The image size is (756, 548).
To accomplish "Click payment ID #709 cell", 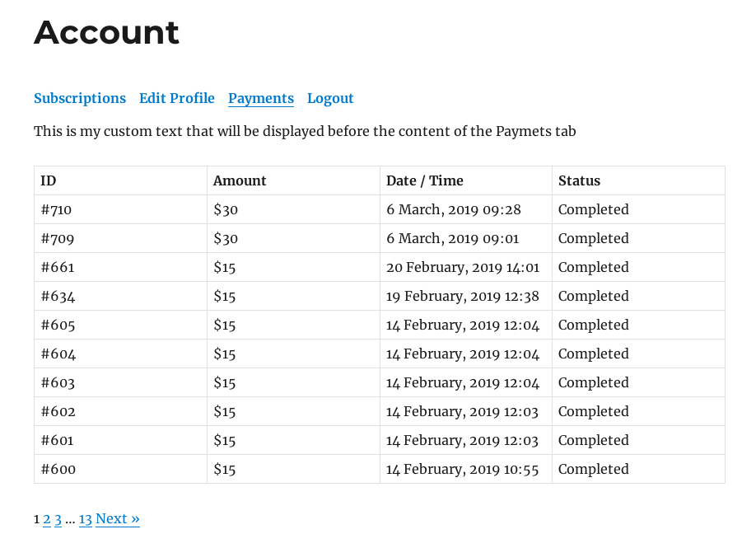I will 120,238.
